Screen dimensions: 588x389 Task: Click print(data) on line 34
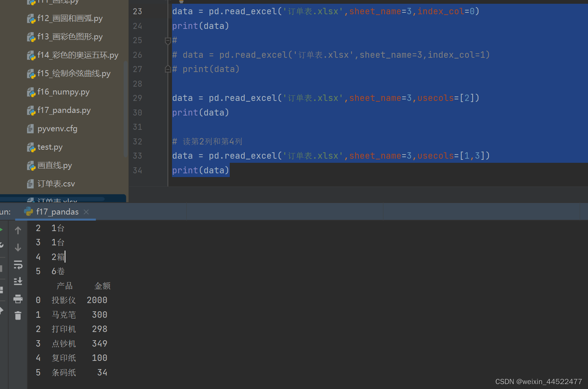[200, 170]
